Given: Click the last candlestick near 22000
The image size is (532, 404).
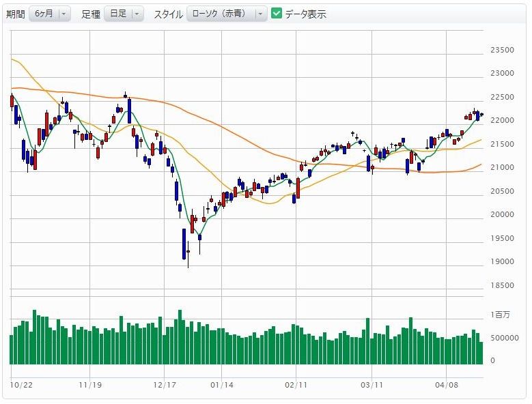Looking at the screenshot, I should (481, 115).
